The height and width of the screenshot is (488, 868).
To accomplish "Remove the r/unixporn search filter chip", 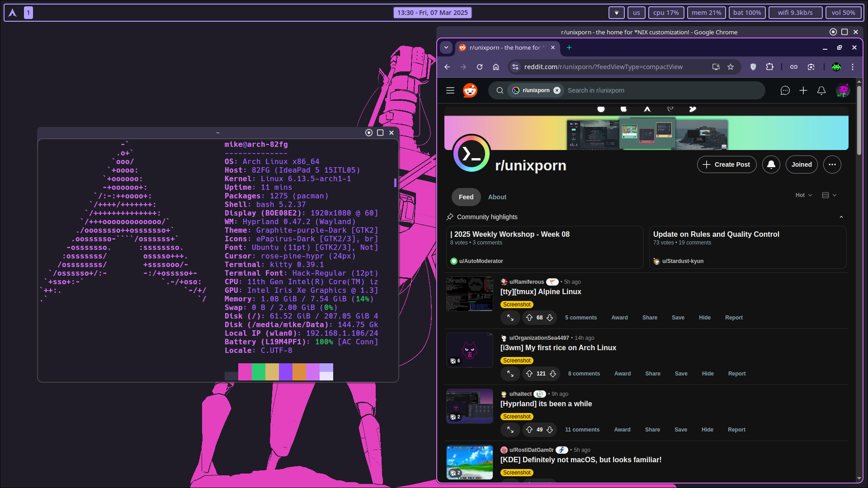I will [x=557, y=90].
